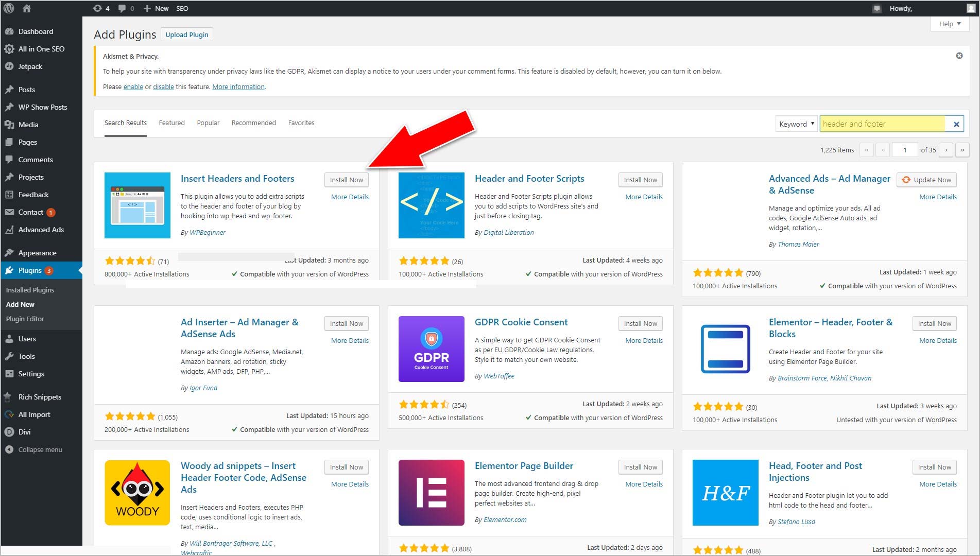Clear the plugin search field
The image size is (980, 556).
pyautogui.click(x=956, y=124)
